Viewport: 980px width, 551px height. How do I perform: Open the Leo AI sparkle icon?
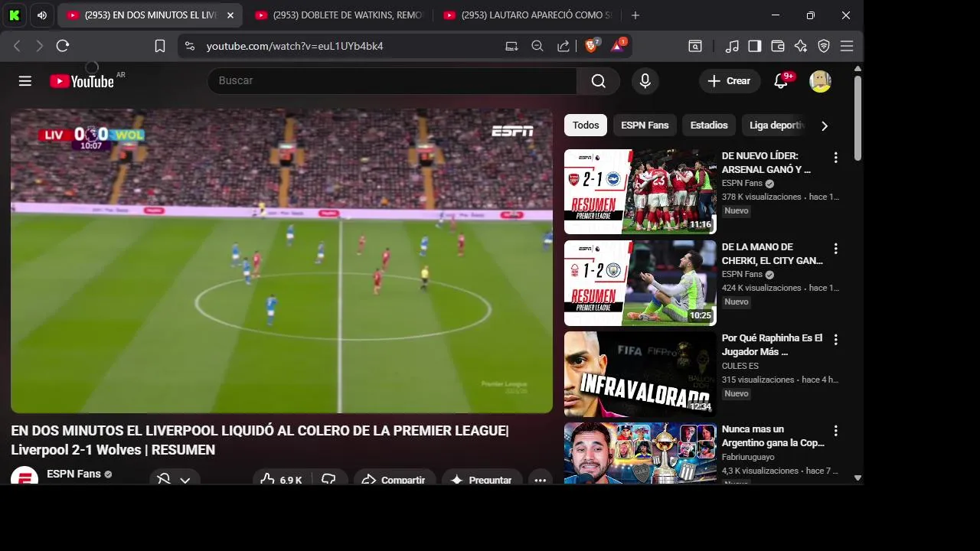(x=801, y=46)
